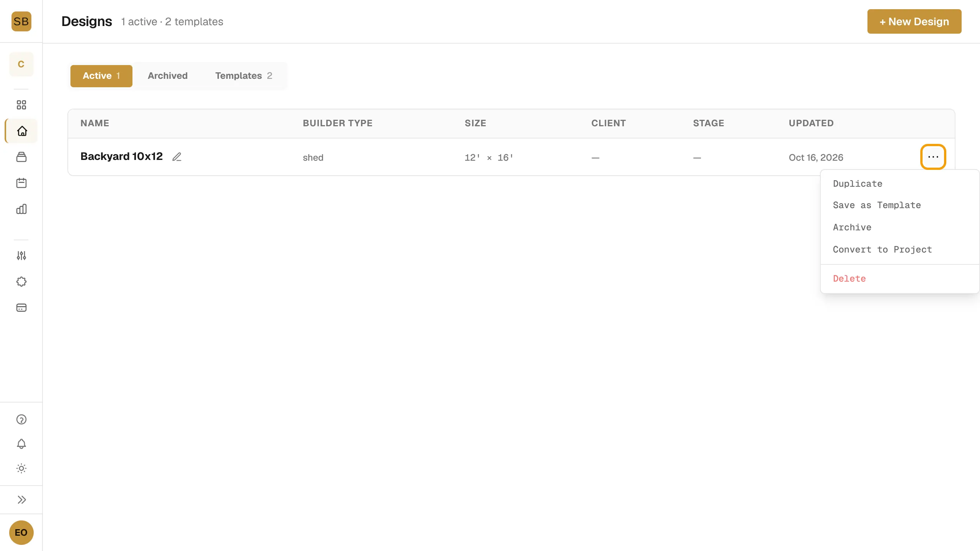Open the Backyard 10x12 design
This screenshot has height=551, width=980.
pyautogui.click(x=121, y=156)
